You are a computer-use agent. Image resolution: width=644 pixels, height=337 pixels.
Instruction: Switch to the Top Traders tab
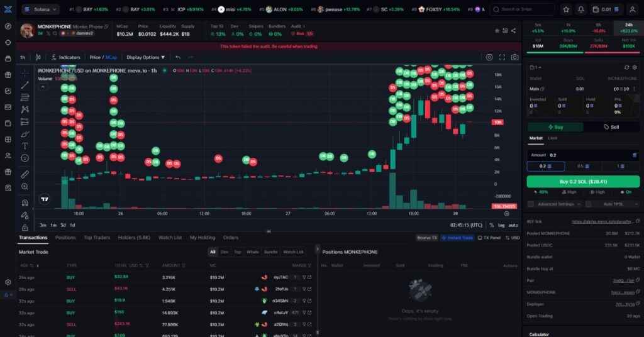pyautogui.click(x=97, y=238)
